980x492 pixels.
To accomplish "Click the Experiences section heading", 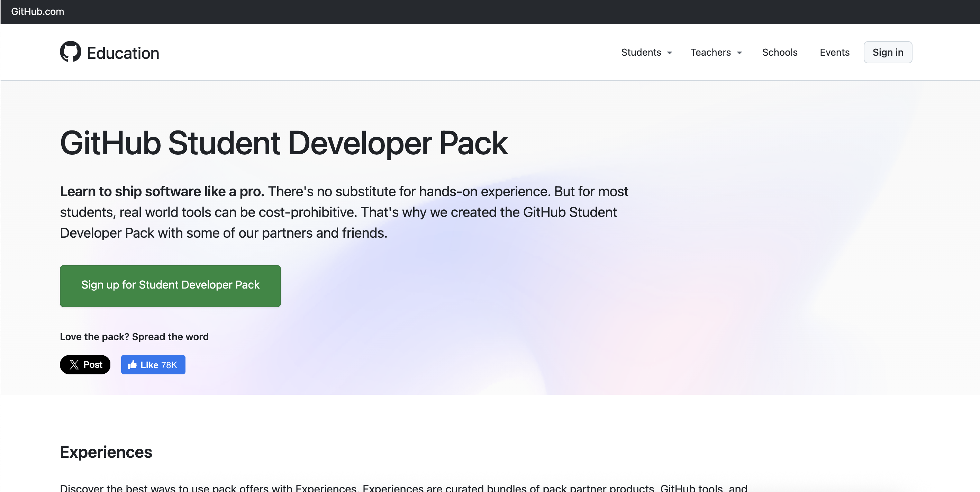I will [106, 452].
